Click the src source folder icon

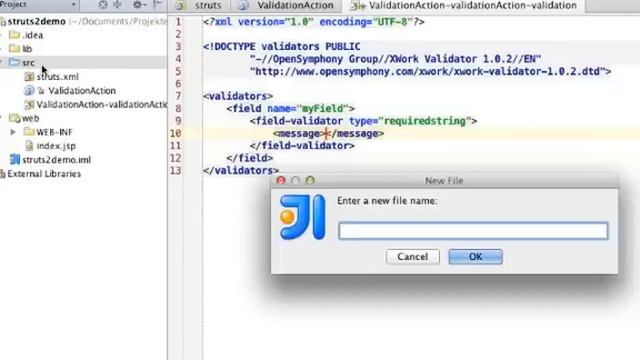tap(15, 62)
